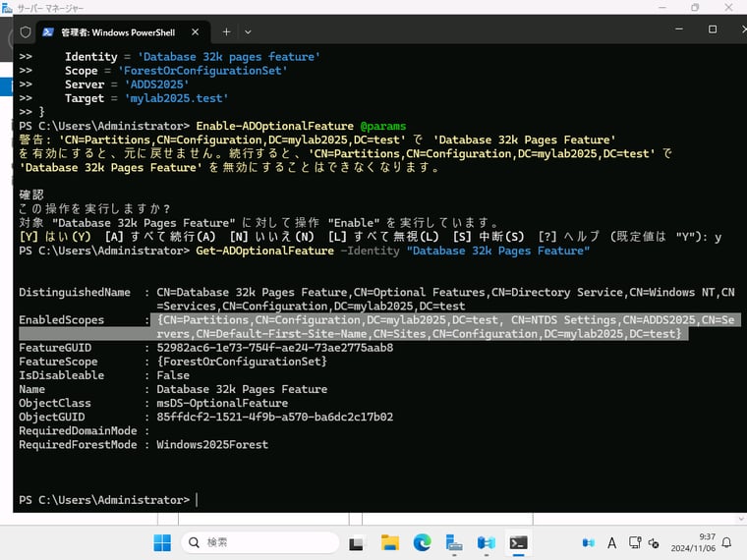Image resolution: width=747 pixels, height=560 pixels.
Task: Toggle the IME input mode 'A' indicator
Action: [611, 542]
